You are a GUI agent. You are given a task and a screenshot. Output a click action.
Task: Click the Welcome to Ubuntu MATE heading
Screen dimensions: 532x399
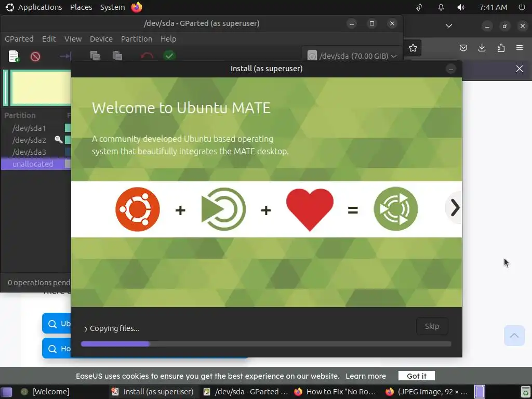[x=181, y=108]
